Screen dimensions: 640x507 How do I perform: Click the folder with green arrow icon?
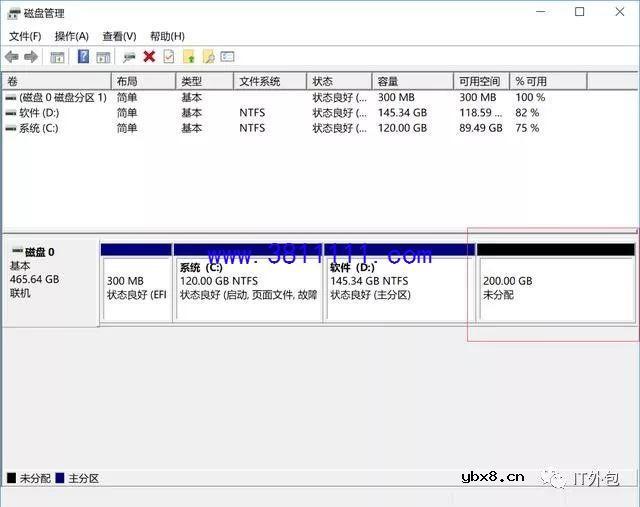tap(188, 57)
